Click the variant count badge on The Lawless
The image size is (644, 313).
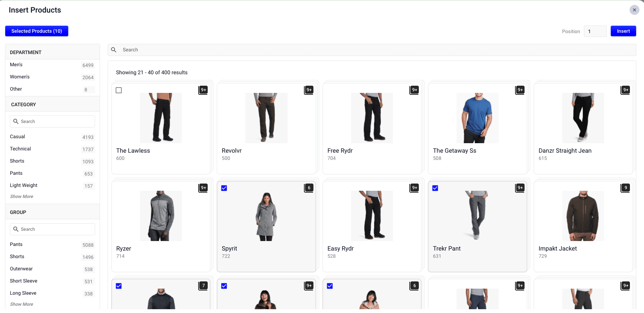204,90
